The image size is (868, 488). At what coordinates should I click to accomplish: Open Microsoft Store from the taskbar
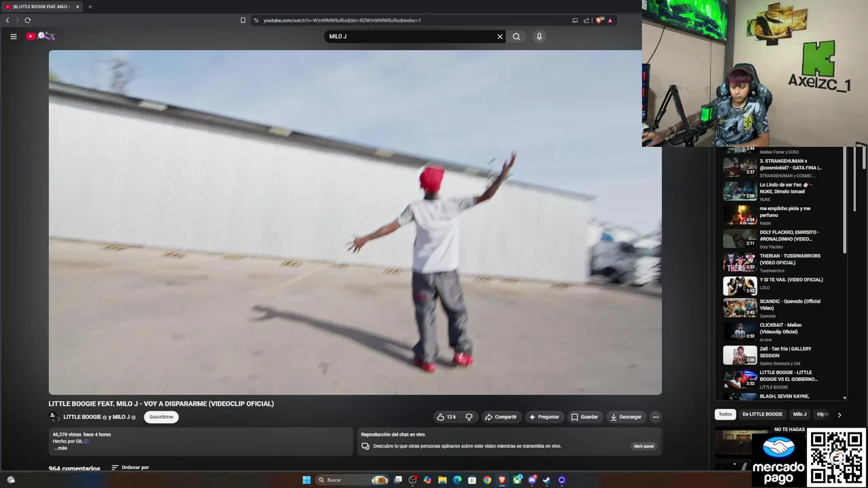pos(472,480)
